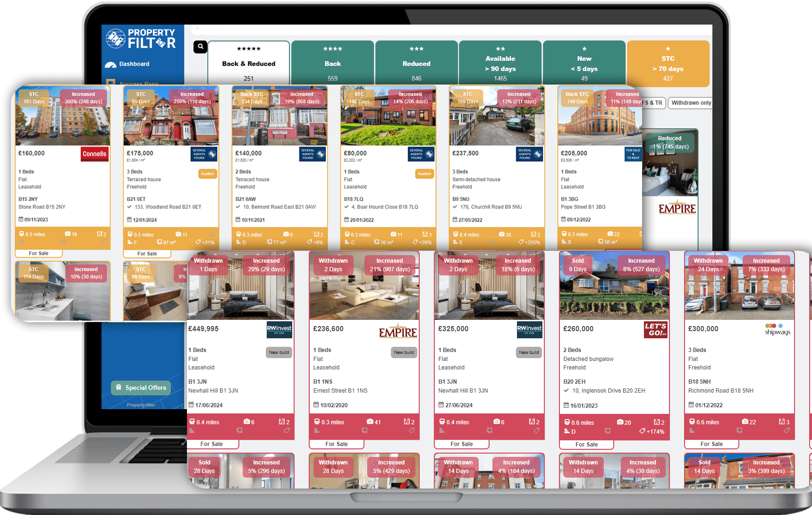Click the price tag icon on £260,000 card
The height and width of the screenshot is (515, 812).
642,431
